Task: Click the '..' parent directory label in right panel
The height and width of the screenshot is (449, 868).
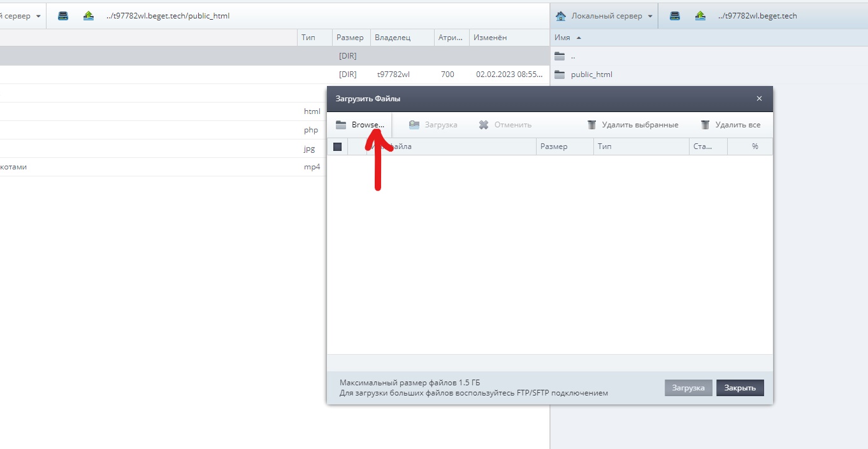Action: click(x=573, y=56)
